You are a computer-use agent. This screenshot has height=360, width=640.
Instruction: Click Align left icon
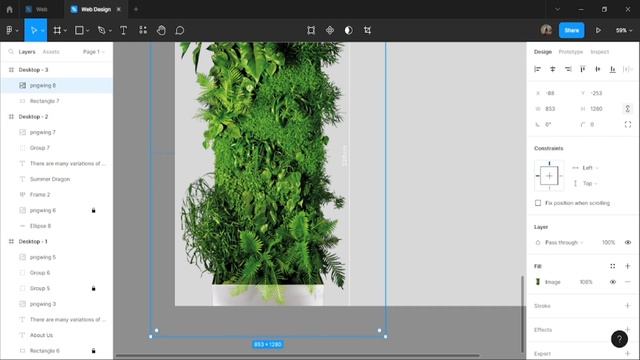pos(538,69)
